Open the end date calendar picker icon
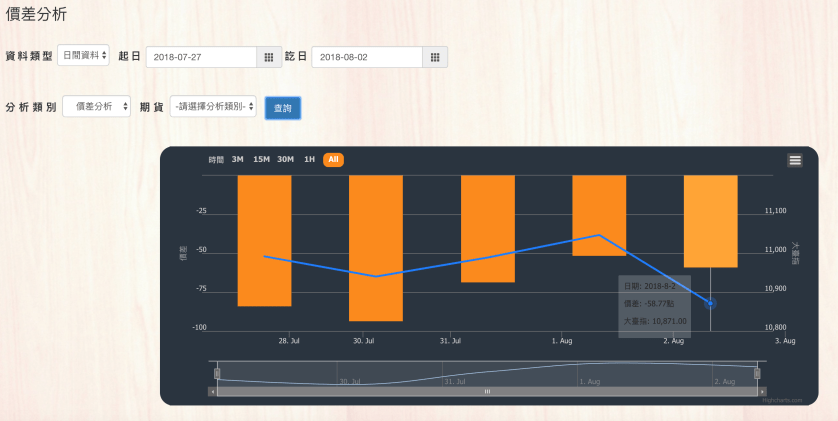The image size is (838, 421). point(434,57)
